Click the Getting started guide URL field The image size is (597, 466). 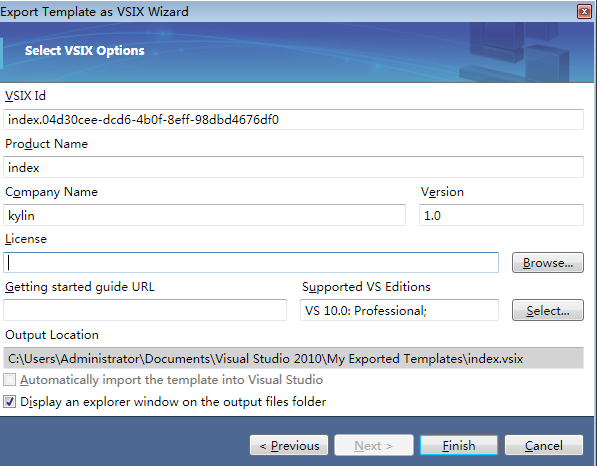[145, 310]
